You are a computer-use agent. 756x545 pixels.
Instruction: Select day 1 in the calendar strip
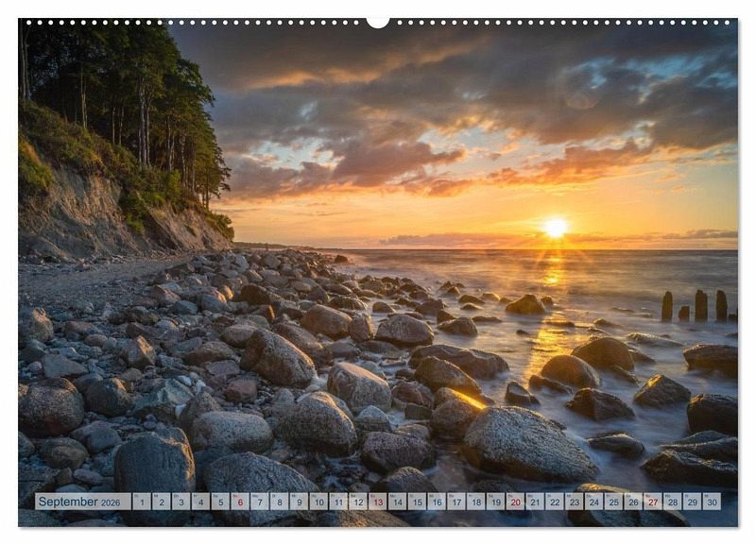[x=142, y=502]
